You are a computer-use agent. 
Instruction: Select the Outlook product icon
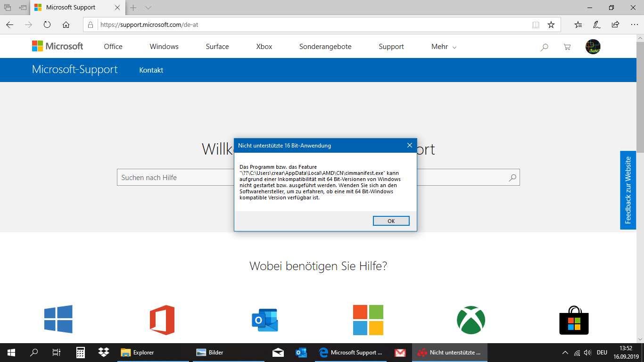point(265,320)
